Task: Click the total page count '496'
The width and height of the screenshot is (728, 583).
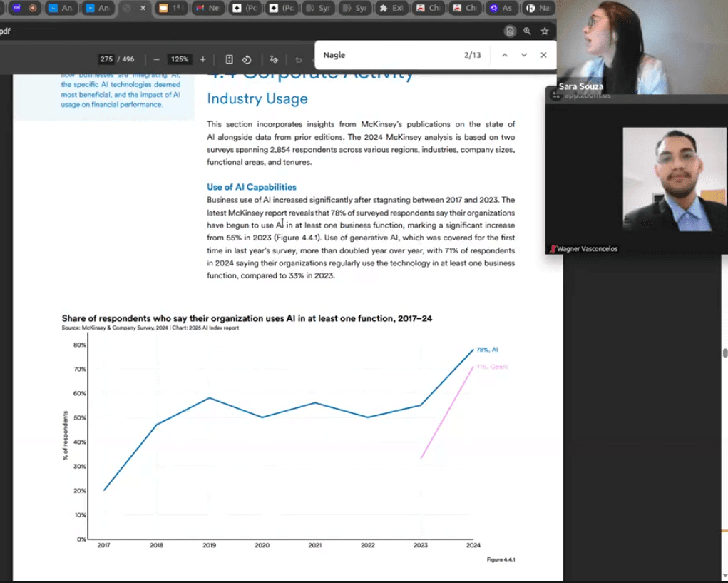Action: click(128, 59)
